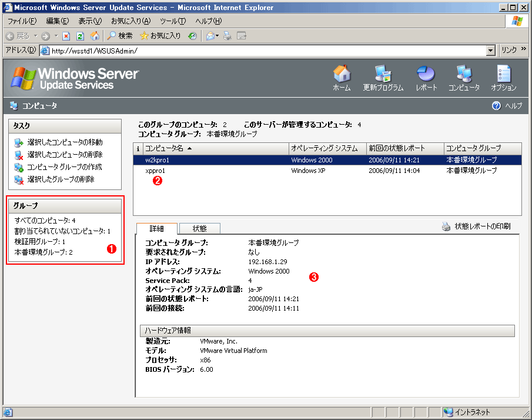
Task: Click the i info column header
Action: point(138,148)
